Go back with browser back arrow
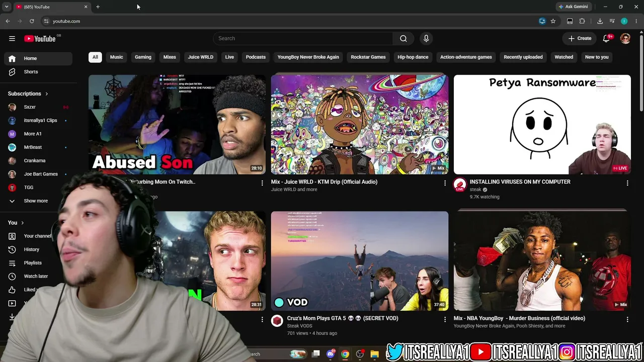The width and height of the screenshot is (644, 362). click(8, 21)
